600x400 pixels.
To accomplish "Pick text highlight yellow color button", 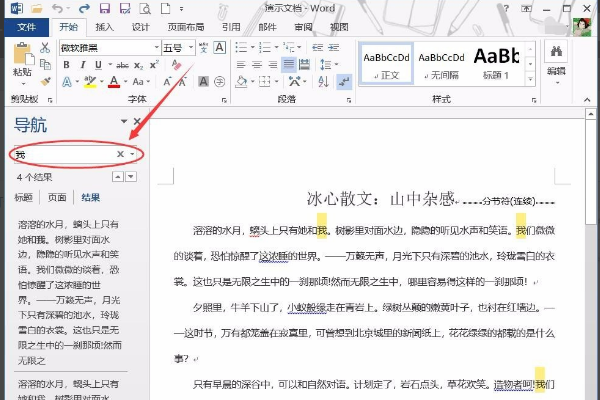I will tap(90, 82).
